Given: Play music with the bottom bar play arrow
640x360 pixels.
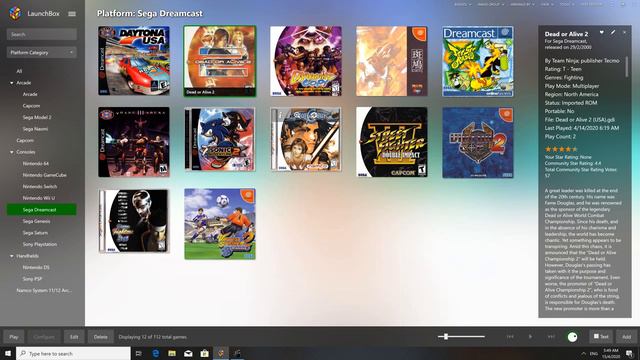Looking at the screenshot, I should (x=530, y=337).
